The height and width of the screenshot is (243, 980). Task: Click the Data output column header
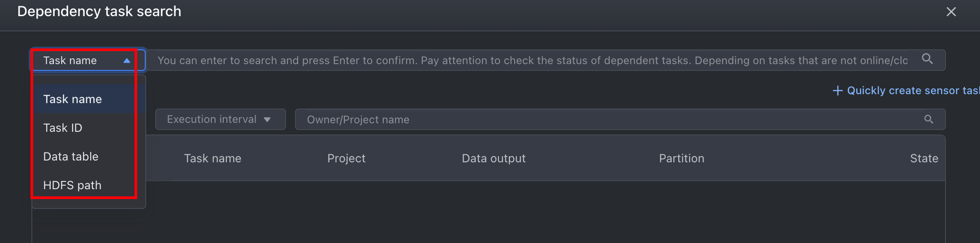coord(494,158)
